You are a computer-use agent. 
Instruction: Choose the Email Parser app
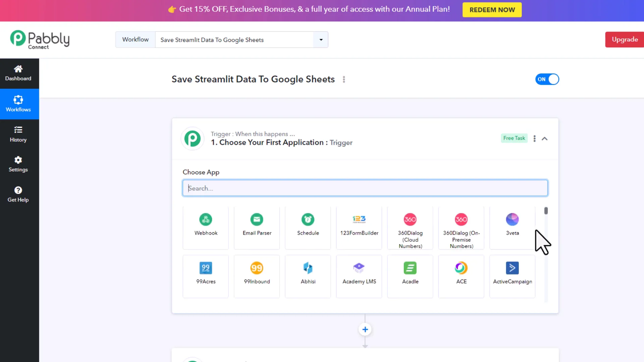[256, 227]
